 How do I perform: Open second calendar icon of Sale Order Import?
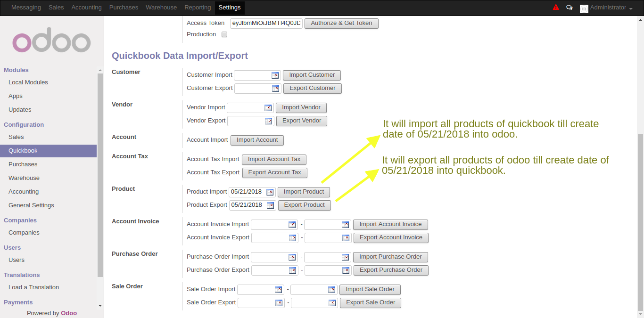[331, 290]
